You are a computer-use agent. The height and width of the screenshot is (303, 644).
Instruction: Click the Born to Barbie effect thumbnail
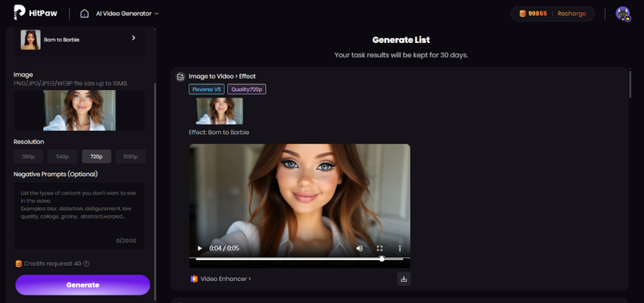pyautogui.click(x=30, y=40)
